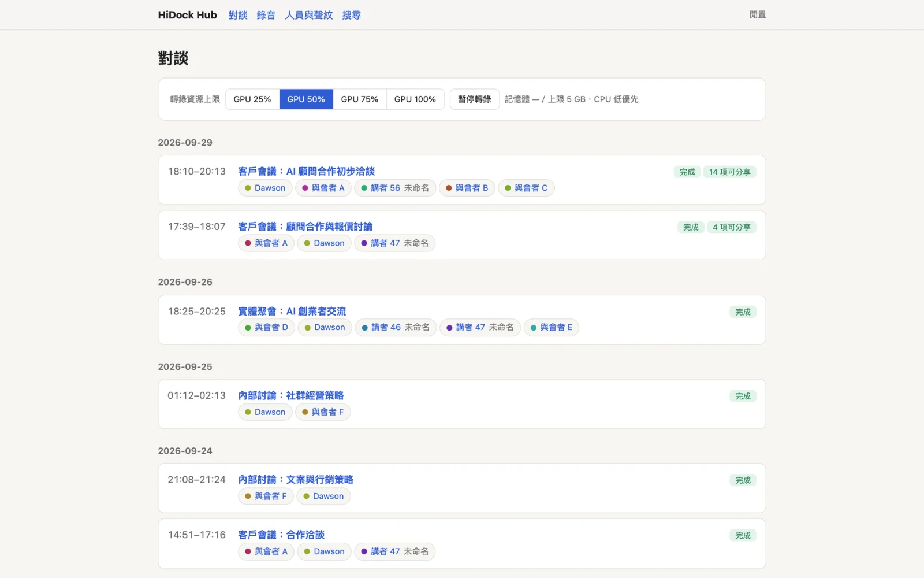
Task: Click the 2026-09-29 date heading
Action: 185,143
